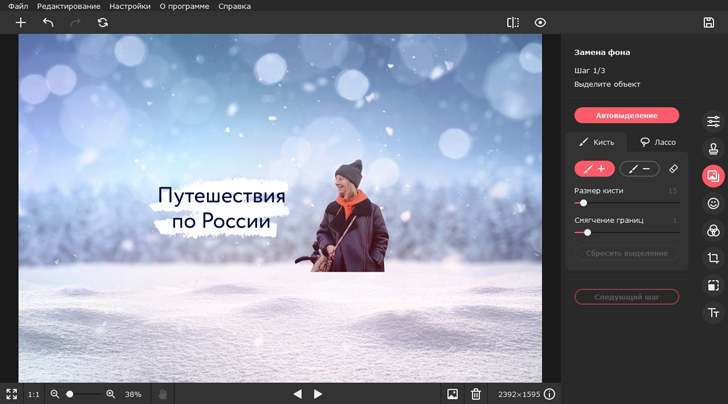Viewport: 728px width, 404px height.
Task: Undo the last action
Action: tap(48, 22)
